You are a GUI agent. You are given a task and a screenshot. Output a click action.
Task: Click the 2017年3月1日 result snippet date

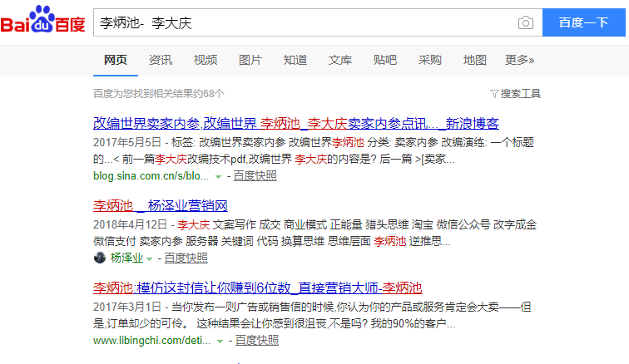127,307
